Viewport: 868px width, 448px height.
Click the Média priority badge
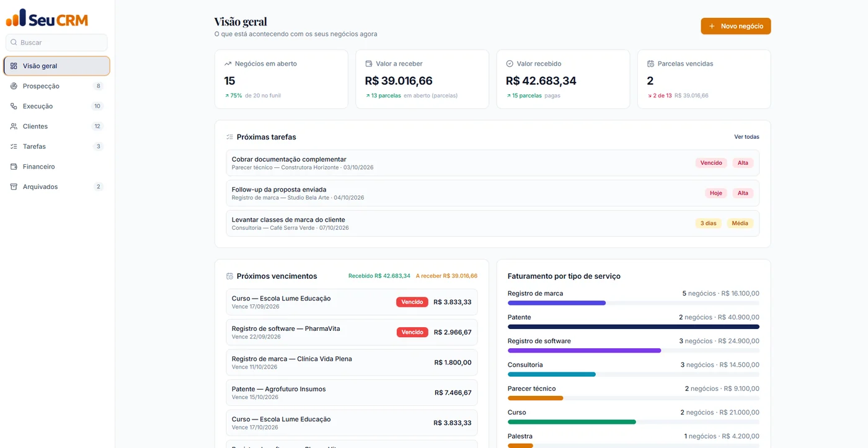point(740,223)
